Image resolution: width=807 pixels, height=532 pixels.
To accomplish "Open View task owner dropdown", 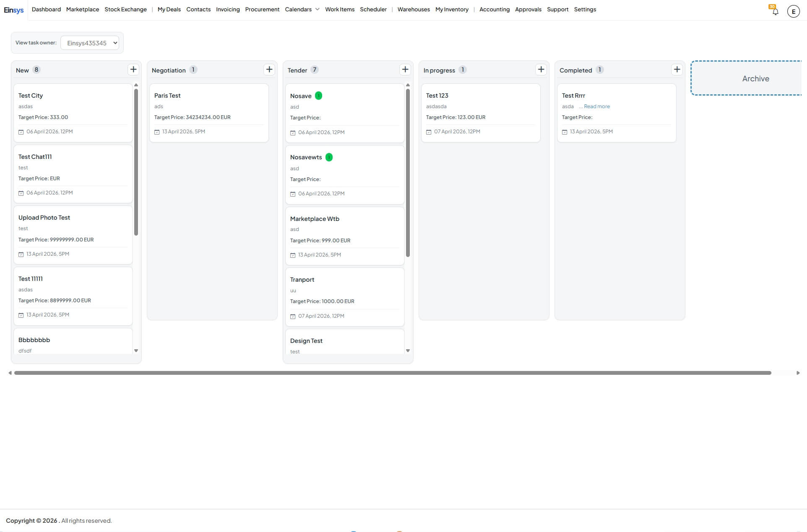I will coord(90,43).
